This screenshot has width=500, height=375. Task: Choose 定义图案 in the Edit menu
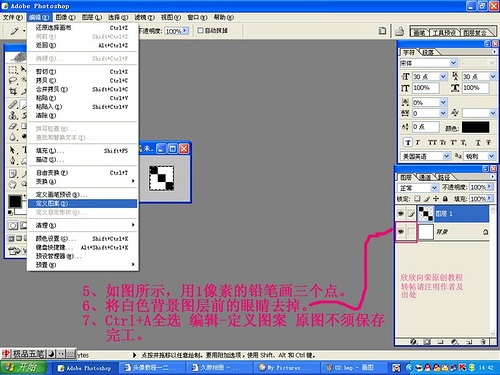pos(82,203)
